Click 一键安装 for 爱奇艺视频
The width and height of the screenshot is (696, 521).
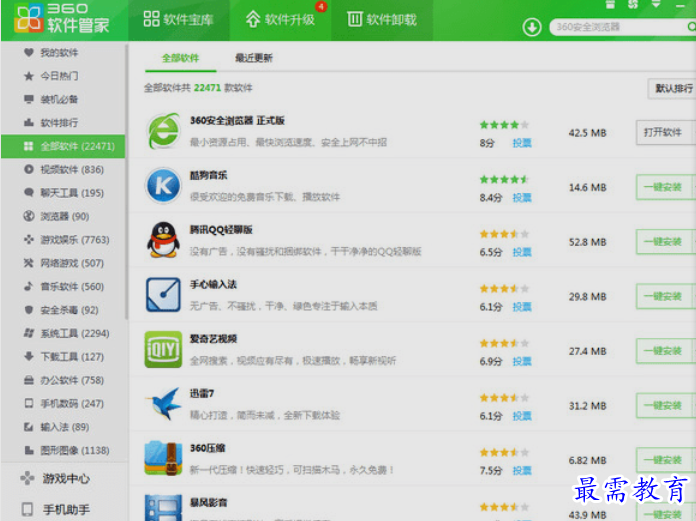pos(665,351)
